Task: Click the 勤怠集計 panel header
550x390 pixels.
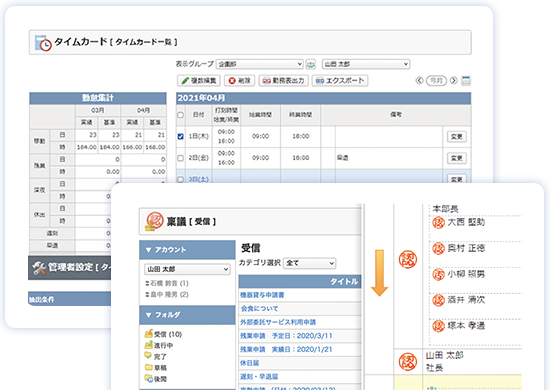Action: point(98,98)
